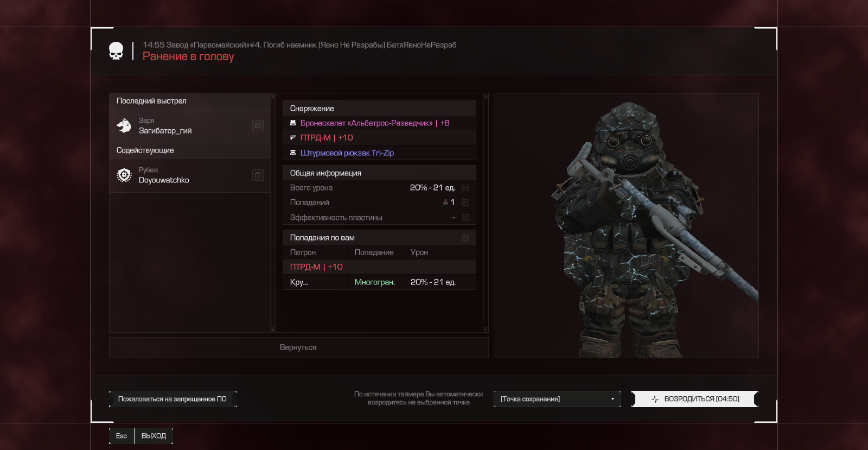This screenshot has height=450, width=868.
Task: Click the ПТРД-М | +10 hits table row
Action: pos(379,267)
